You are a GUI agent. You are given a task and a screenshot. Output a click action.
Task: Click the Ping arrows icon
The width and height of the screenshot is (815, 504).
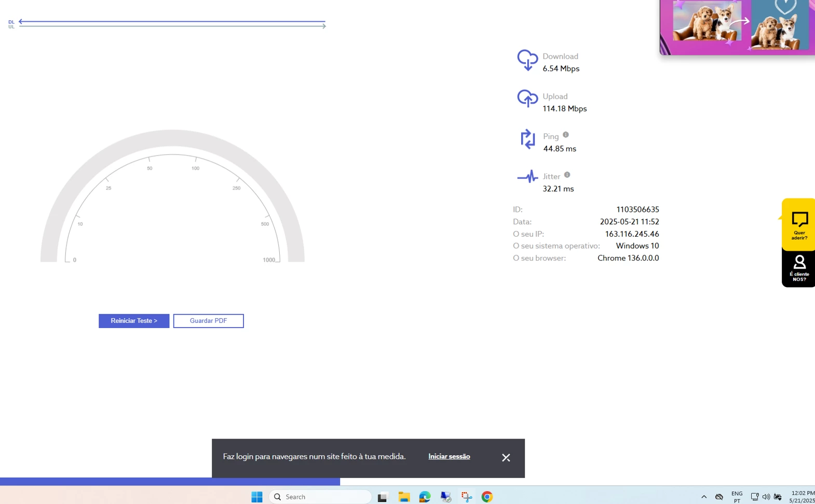click(528, 139)
